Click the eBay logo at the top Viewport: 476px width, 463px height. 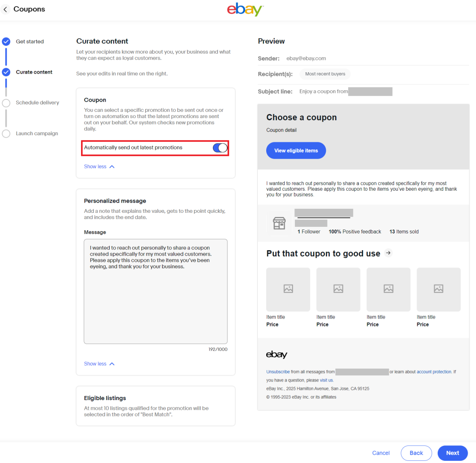245,9
